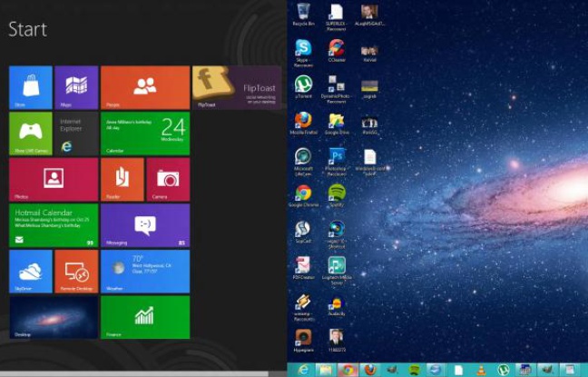The width and height of the screenshot is (588, 377).
Task: Select the SUPERLEX shortcut on the desktop
Action: coord(337,17)
